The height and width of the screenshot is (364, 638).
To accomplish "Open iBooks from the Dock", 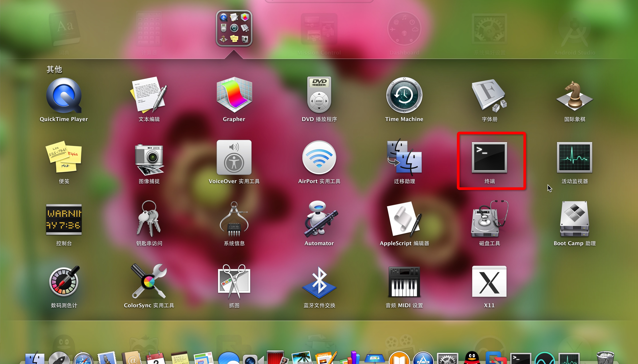I will (x=399, y=358).
